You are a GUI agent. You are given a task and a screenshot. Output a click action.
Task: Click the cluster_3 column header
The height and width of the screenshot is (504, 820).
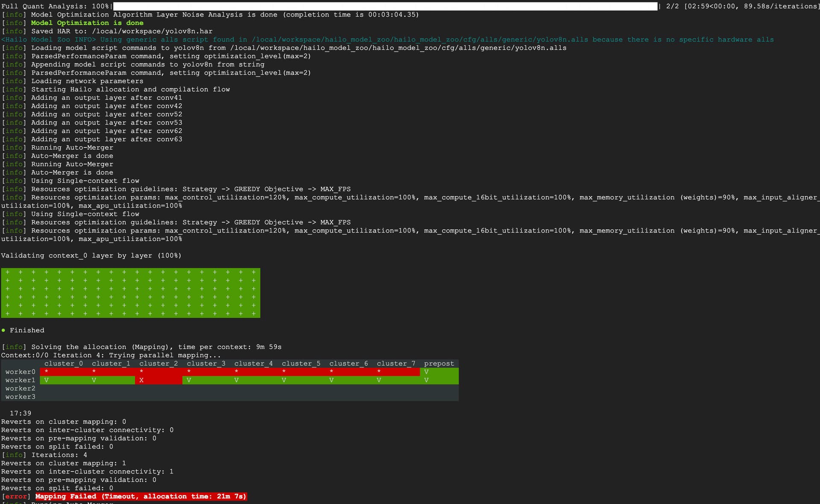(x=206, y=364)
